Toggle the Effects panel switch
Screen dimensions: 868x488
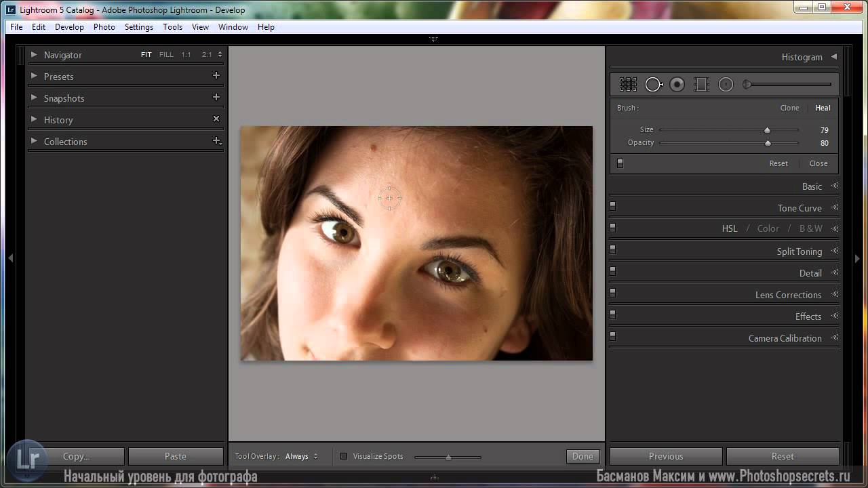pyautogui.click(x=612, y=314)
